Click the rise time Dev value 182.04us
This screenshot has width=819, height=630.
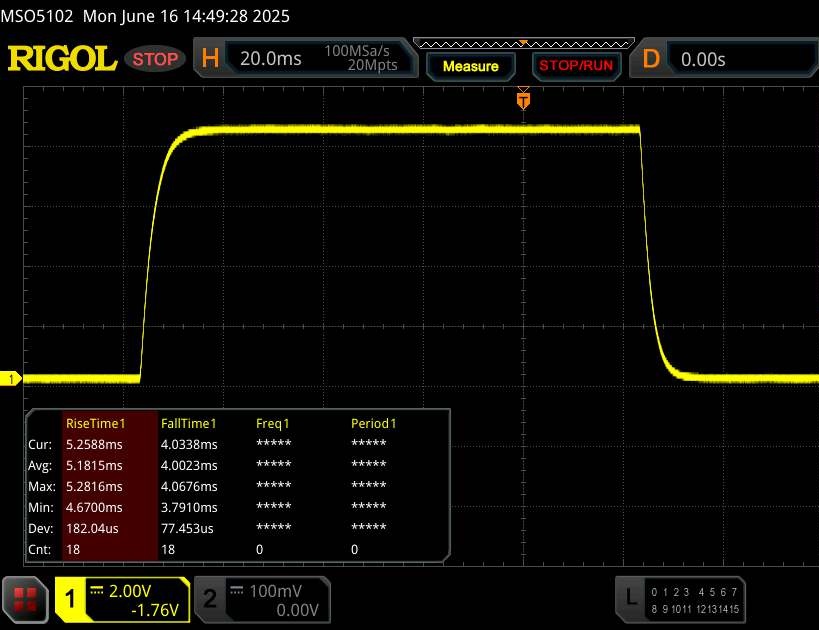92,528
